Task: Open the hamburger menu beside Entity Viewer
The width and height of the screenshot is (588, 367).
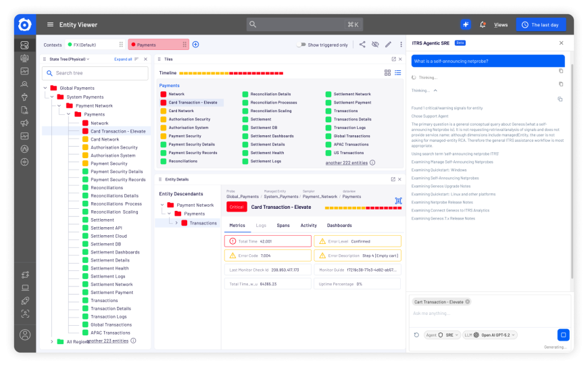Action: pos(50,25)
